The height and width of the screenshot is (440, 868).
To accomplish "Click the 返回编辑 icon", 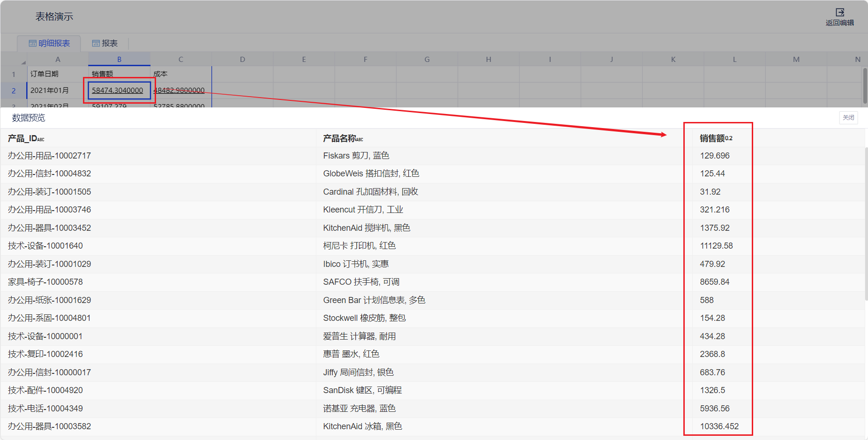I will (839, 13).
